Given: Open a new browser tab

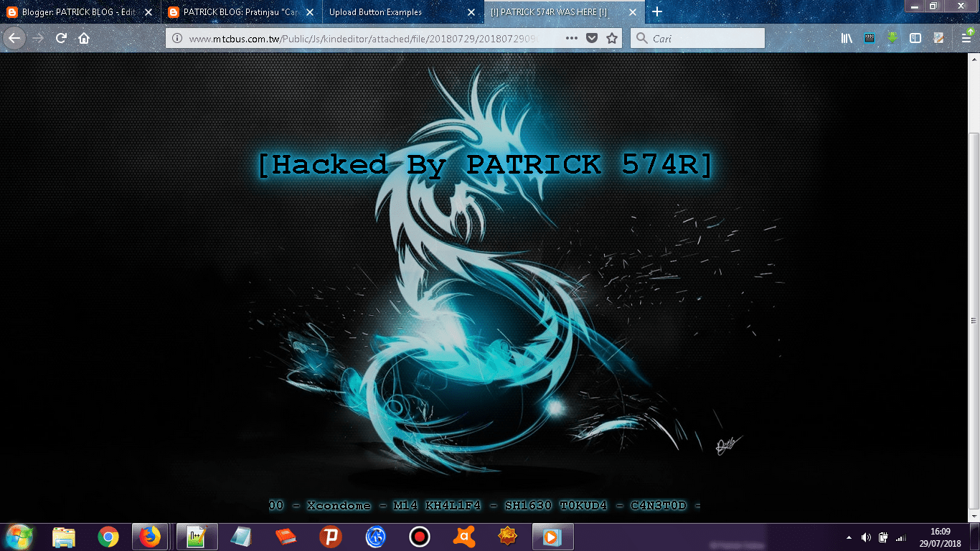Looking at the screenshot, I should pos(657,12).
